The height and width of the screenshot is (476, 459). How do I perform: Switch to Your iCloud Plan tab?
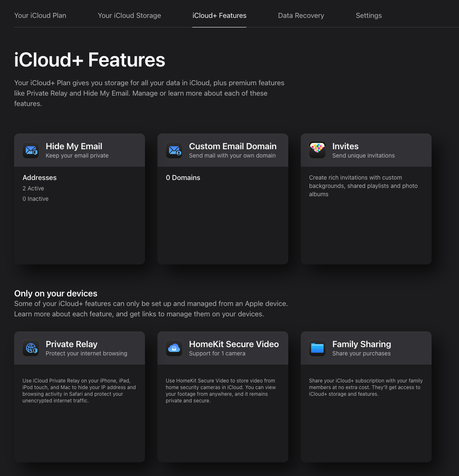click(40, 15)
